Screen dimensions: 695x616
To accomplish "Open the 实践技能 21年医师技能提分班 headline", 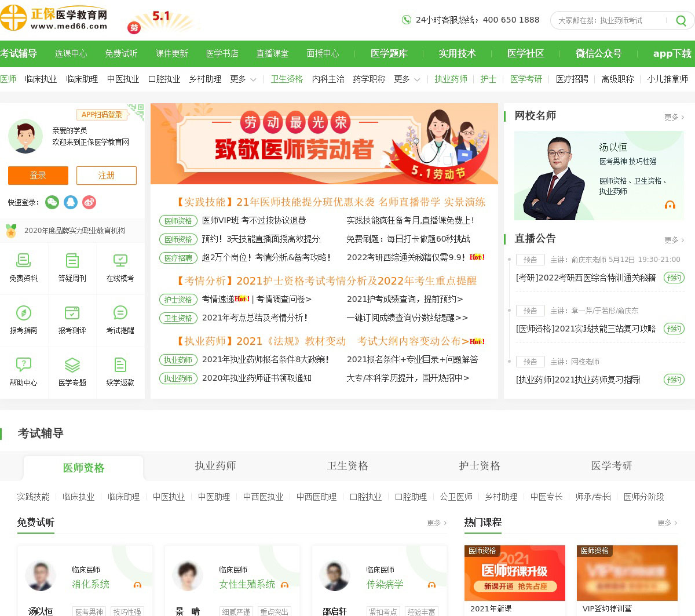I will click(x=330, y=202).
